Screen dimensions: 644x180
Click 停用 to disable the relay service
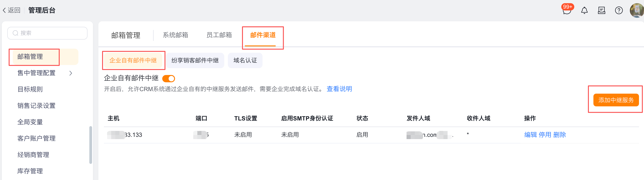(545, 135)
